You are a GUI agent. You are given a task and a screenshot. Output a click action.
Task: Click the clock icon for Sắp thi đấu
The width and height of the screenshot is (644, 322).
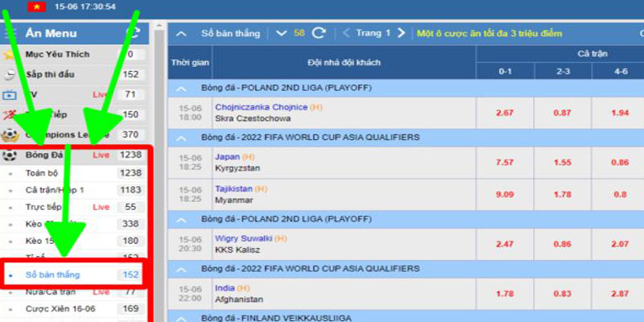[10, 74]
